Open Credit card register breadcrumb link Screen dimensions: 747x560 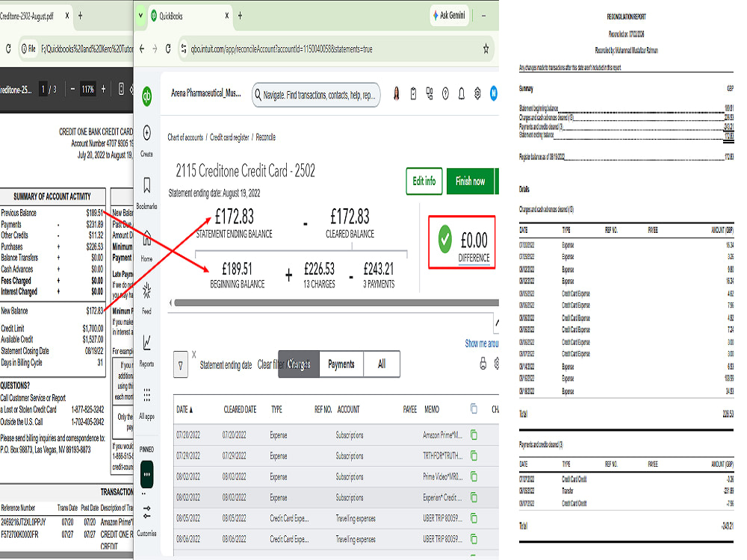229,137
